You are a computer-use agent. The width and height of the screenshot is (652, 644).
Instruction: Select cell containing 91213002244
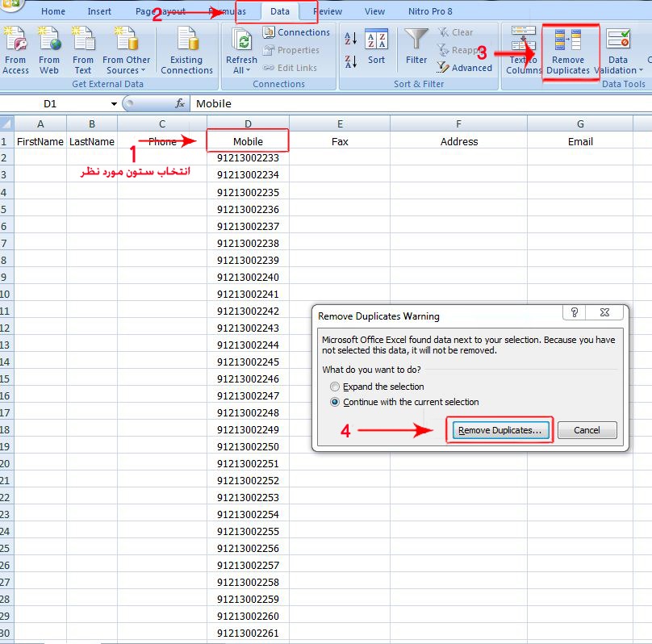(x=248, y=345)
